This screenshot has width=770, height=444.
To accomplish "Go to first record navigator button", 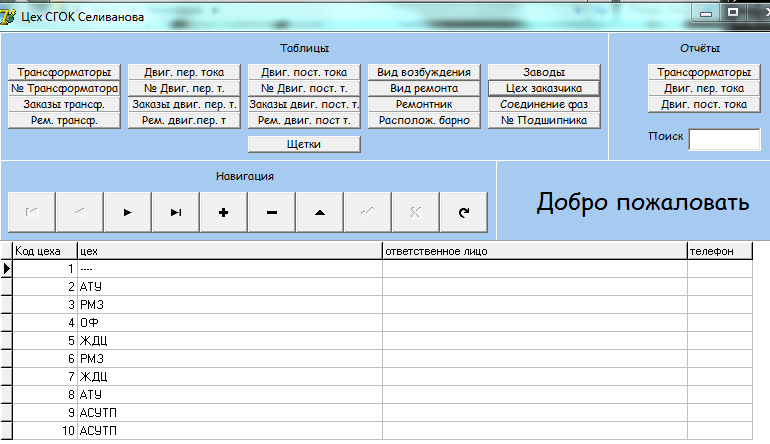I will 31,212.
